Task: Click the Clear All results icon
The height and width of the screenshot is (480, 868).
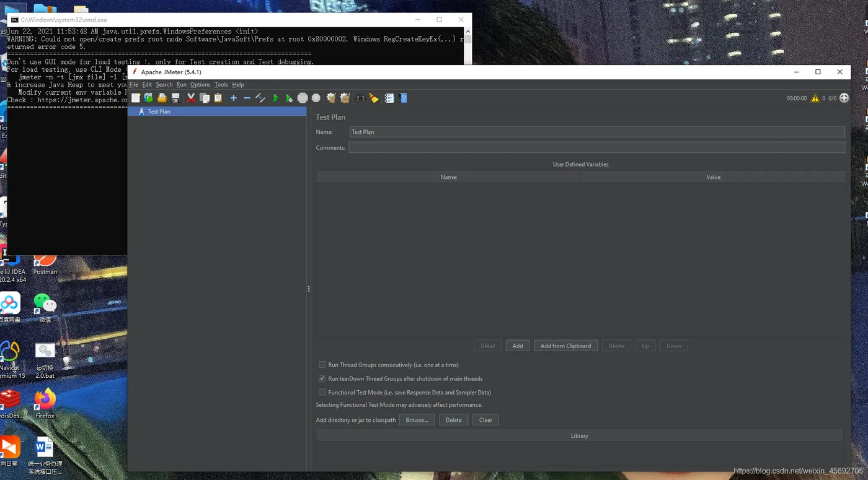Action: 345,98
